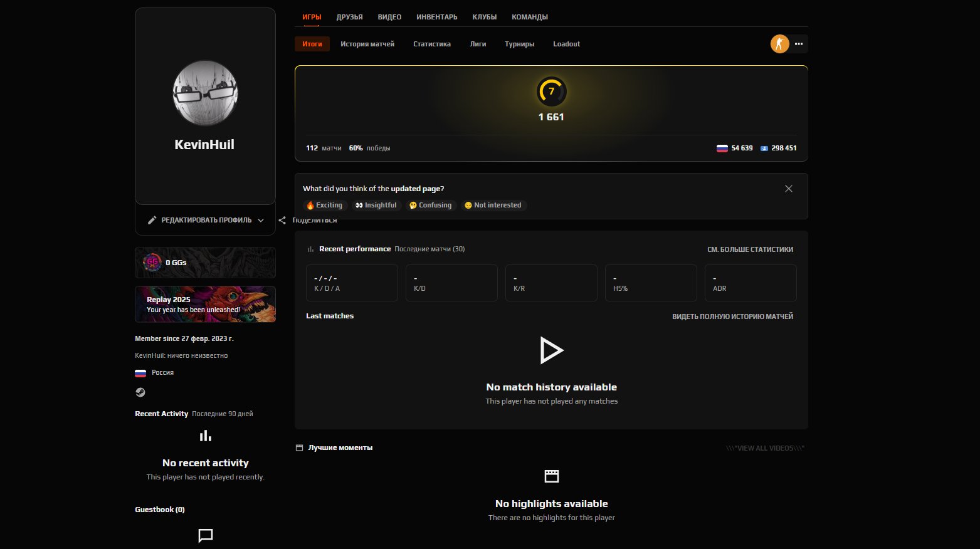The image size is (980, 549).
Task: Click the share profile icon
Action: tap(282, 220)
